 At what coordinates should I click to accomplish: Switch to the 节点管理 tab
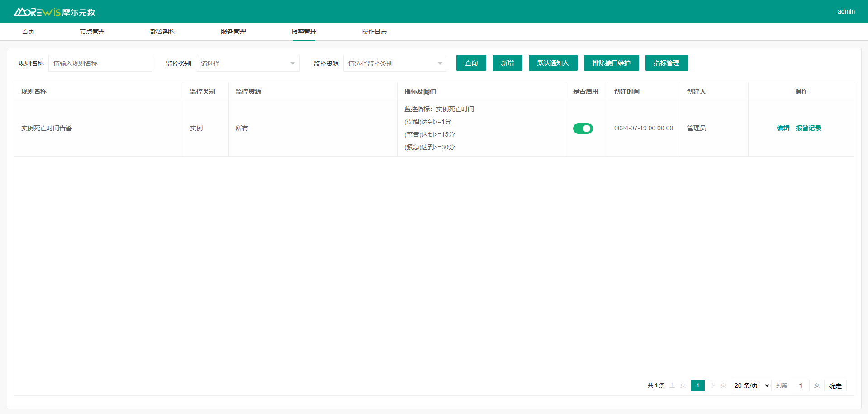(92, 32)
